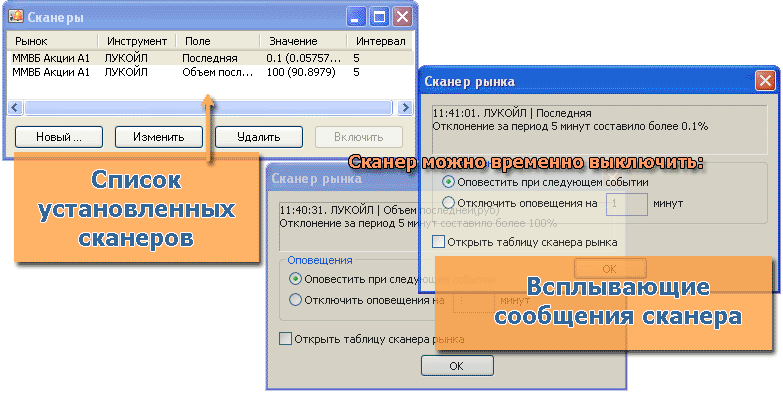Check 'Открыть таблицу сканера рынка' in front popup
783x394 pixels.
point(438,242)
